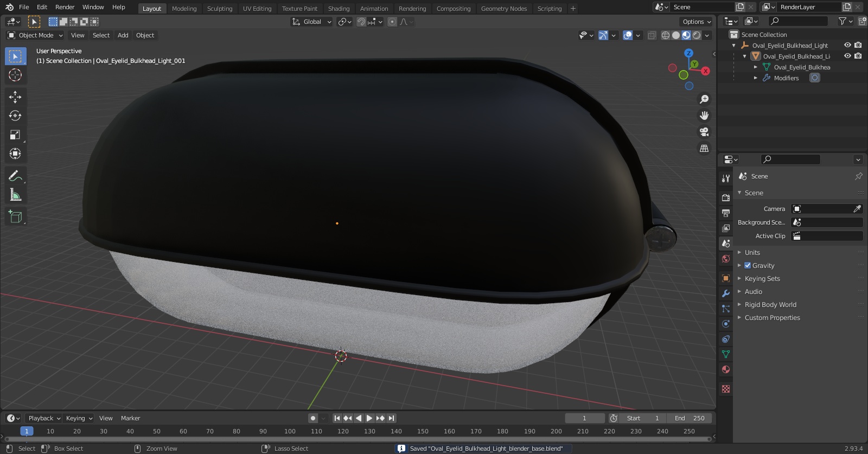Viewport: 868px width, 454px height.
Task: Click the timeline horizontal scrollbar
Action: [x=357, y=438]
